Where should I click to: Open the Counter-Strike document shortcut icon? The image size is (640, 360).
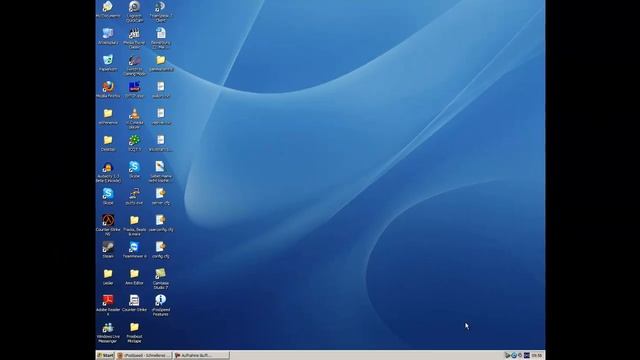(134, 300)
